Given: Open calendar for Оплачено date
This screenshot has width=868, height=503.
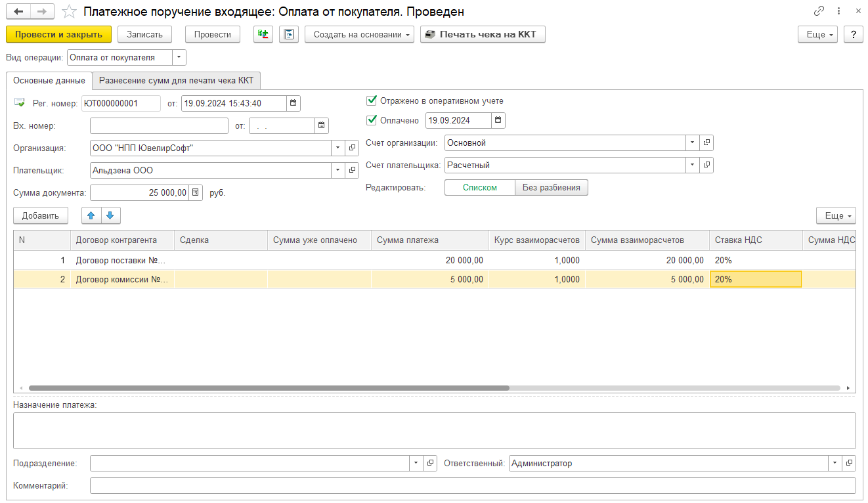Looking at the screenshot, I should (x=498, y=120).
